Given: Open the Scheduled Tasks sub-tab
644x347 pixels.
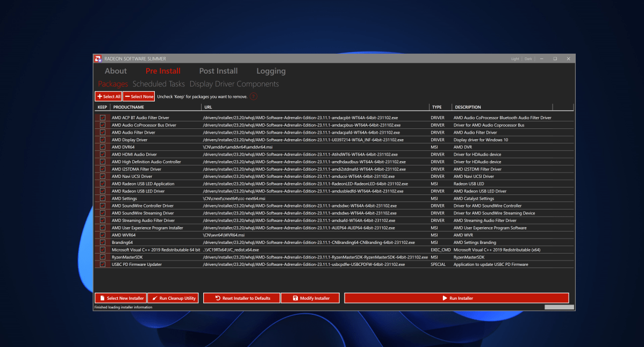Looking at the screenshot, I should [x=159, y=84].
